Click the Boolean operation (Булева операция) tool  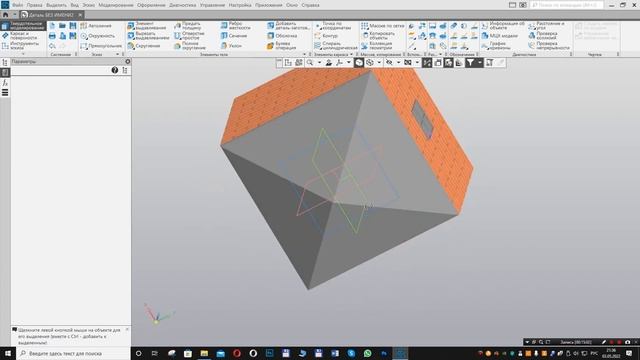(281, 46)
